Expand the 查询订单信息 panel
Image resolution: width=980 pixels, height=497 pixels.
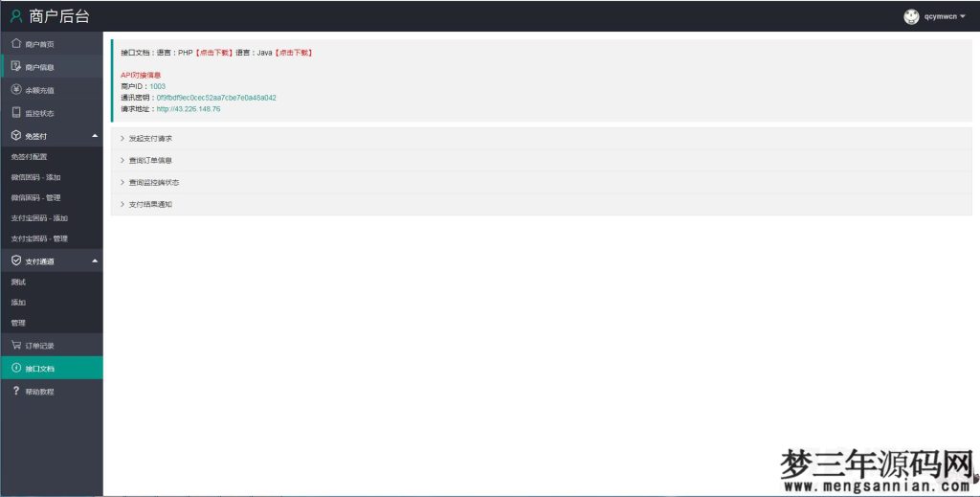(150, 160)
